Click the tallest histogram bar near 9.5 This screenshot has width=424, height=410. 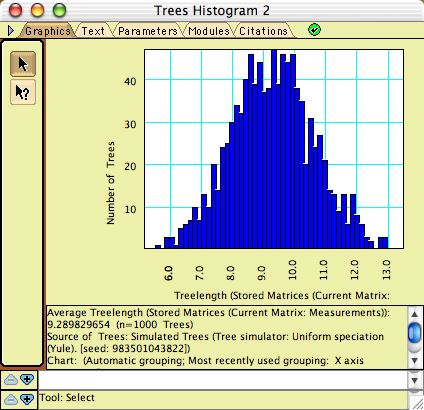(x=274, y=149)
